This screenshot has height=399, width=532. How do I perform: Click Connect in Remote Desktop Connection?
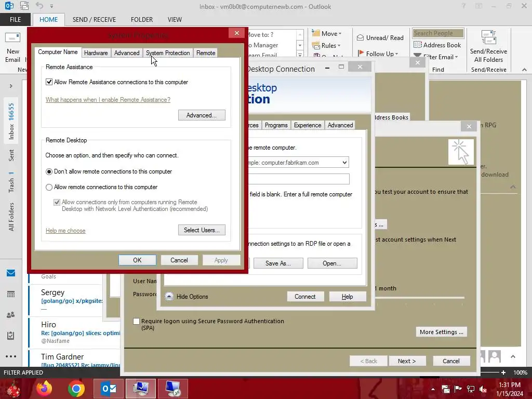tap(305, 297)
